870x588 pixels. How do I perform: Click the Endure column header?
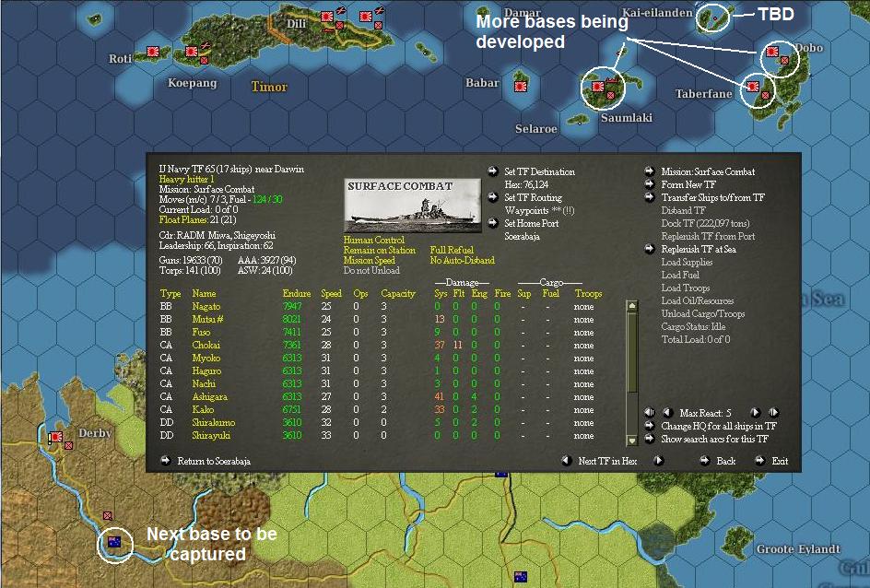[296, 293]
